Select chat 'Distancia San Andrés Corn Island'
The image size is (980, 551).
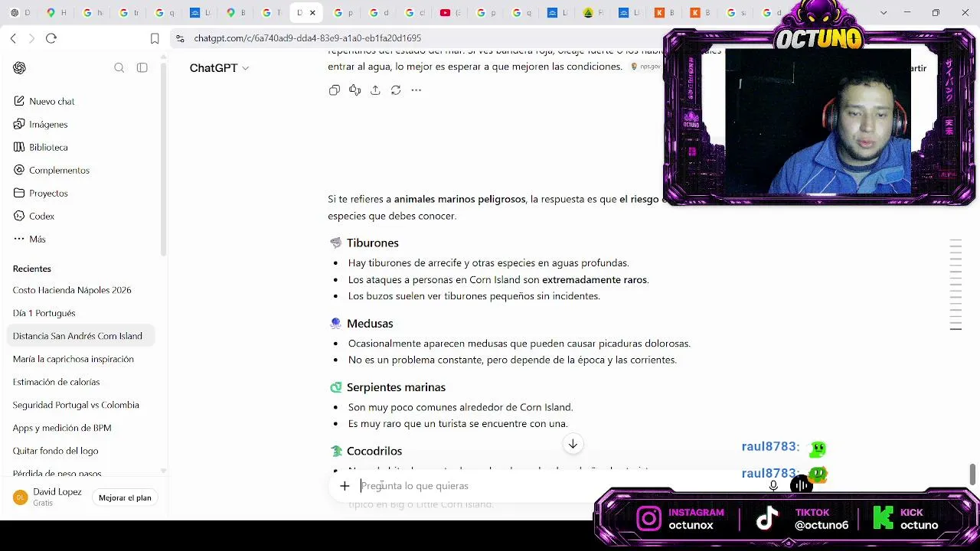(x=81, y=336)
